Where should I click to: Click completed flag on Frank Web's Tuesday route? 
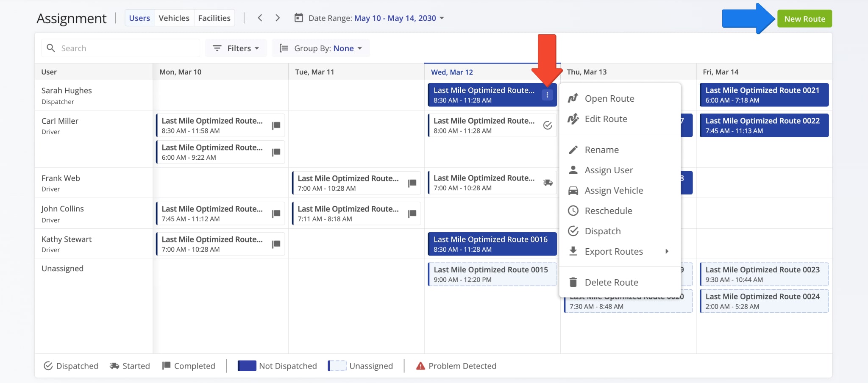tap(412, 183)
